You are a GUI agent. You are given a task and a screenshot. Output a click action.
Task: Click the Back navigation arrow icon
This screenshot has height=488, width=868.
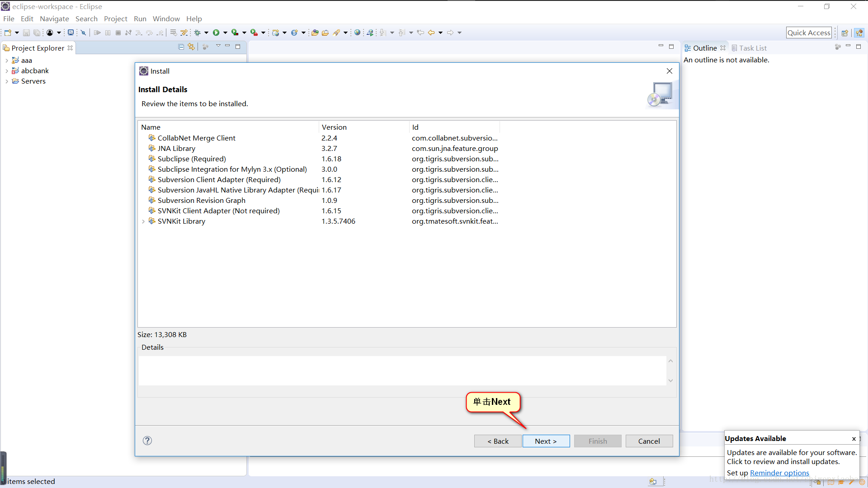(431, 33)
